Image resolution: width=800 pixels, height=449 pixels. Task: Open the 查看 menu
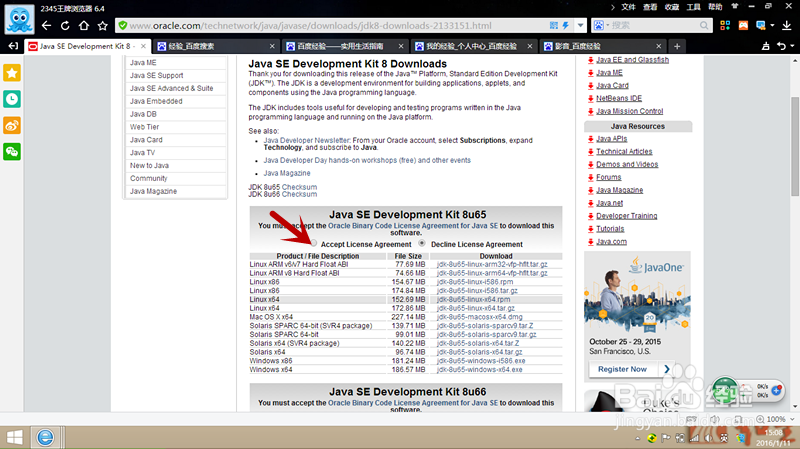650,7
